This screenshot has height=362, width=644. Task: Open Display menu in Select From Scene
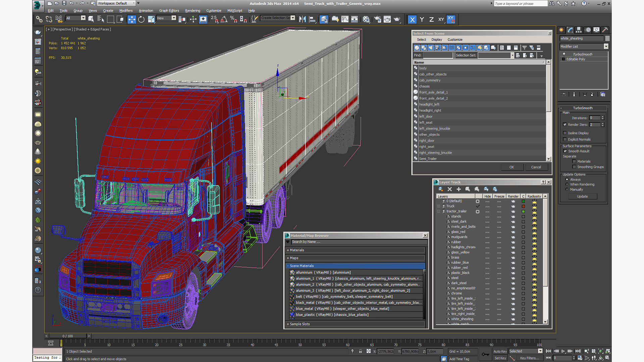[437, 40]
